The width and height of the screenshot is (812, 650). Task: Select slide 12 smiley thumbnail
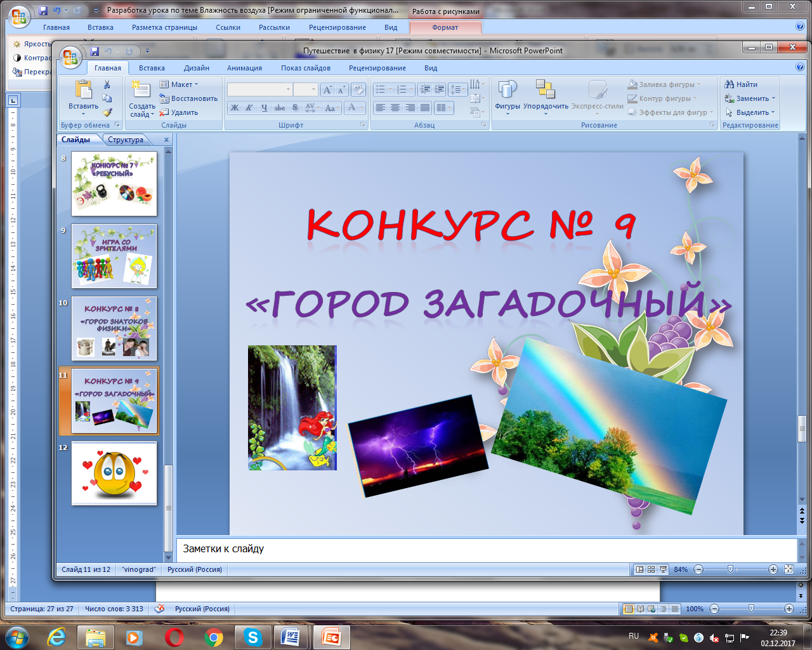(x=114, y=474)
